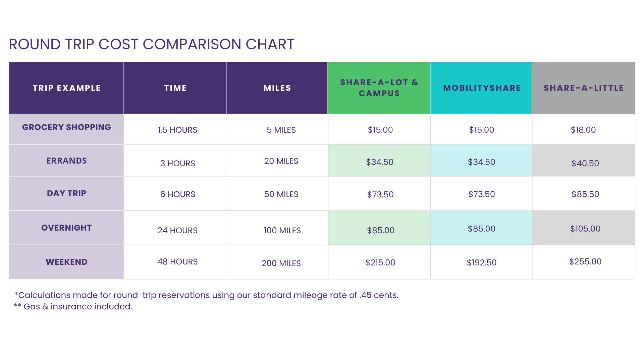This screenshot has height=362, width=644.
Task: Click the 1.5 Hours time cell
Action: (177, 130)
